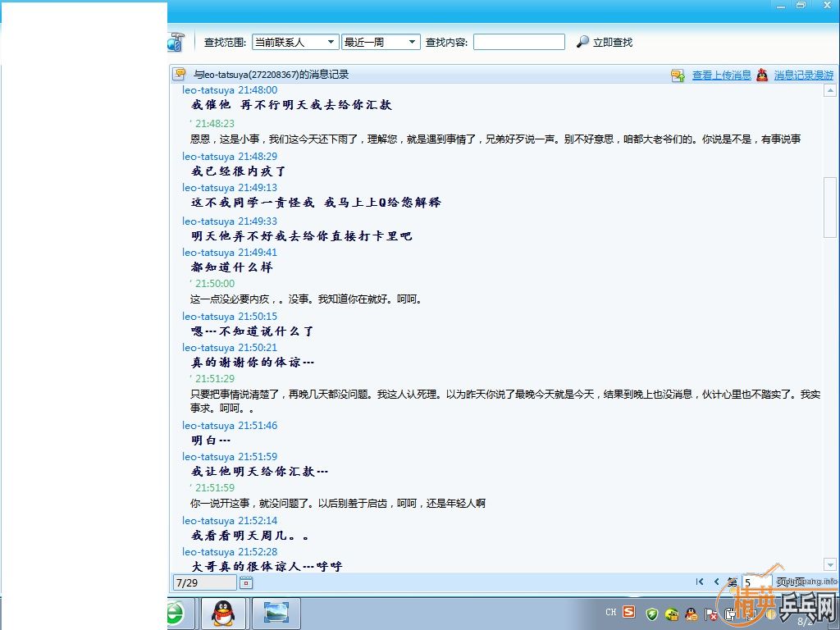Go to first page of message records
840x630 pixels.
tap(699, 582)
